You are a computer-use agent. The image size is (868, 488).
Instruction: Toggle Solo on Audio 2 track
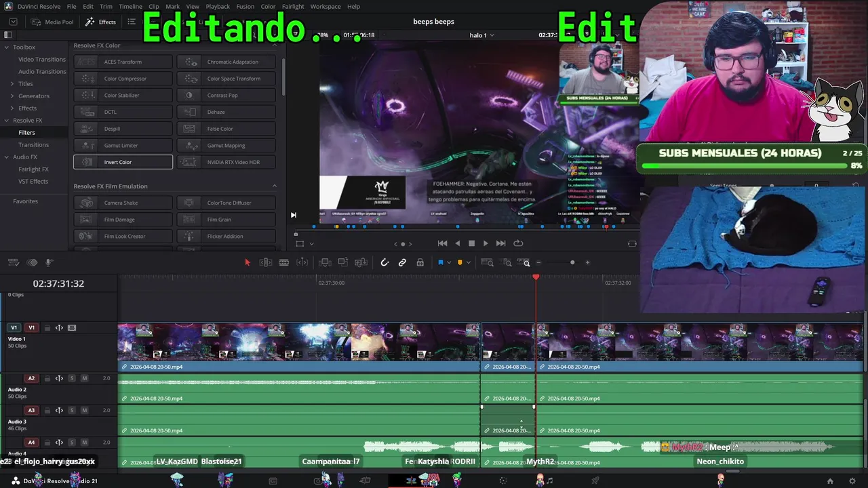pyautogui.click(x=72, y=378)
